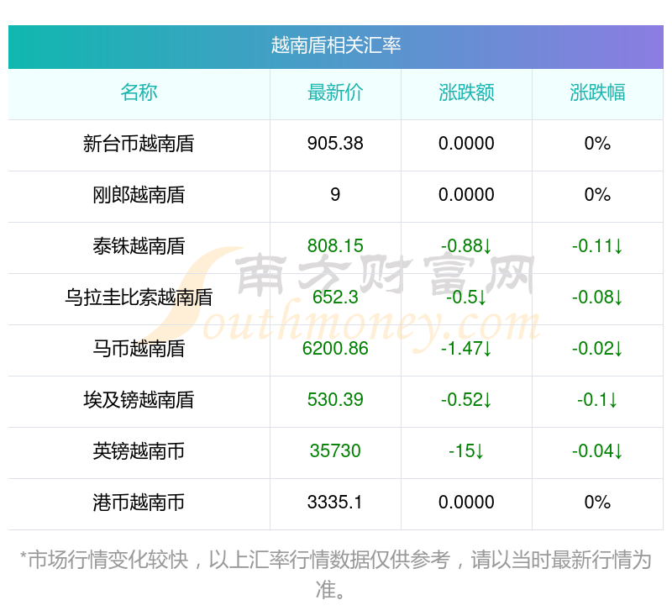Click price 808.15

pos(335,246)
